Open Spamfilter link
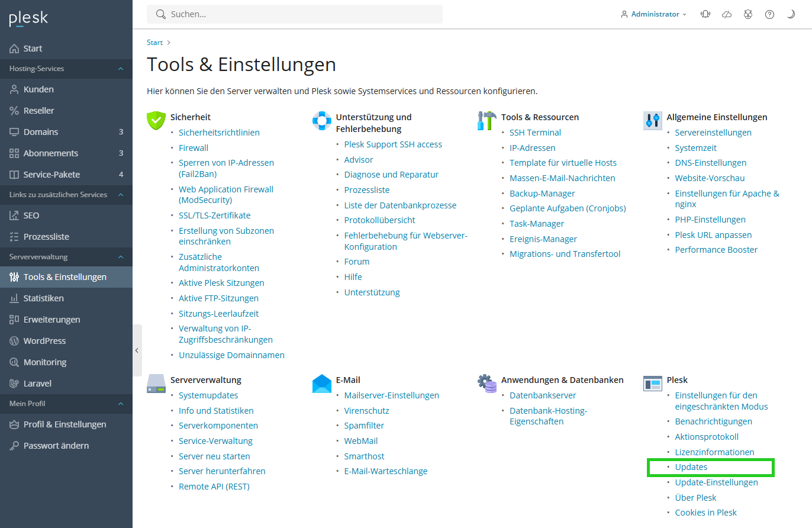 tap(364, 426)
